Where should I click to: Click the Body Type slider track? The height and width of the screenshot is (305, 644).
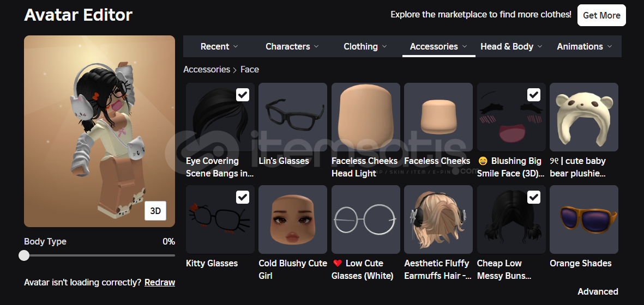point(99,255)
